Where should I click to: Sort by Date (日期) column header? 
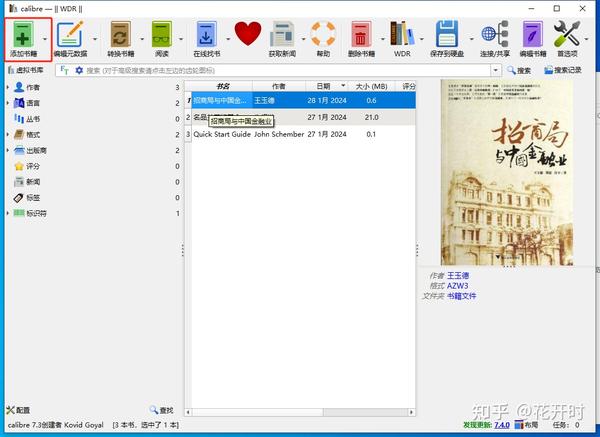(x=326, y=86)
